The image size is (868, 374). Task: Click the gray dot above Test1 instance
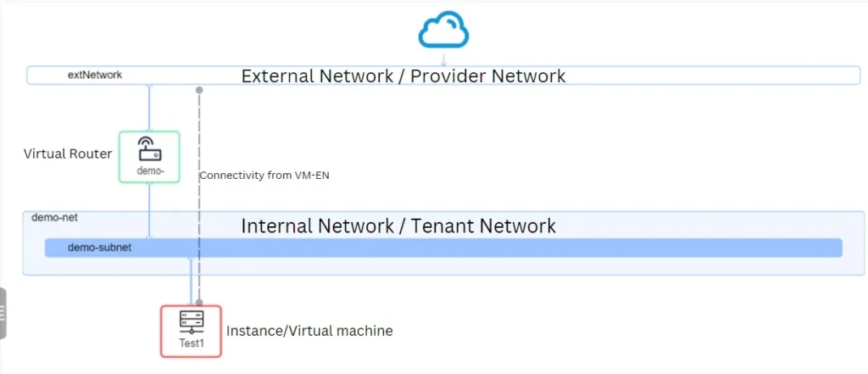coord(199,302)
